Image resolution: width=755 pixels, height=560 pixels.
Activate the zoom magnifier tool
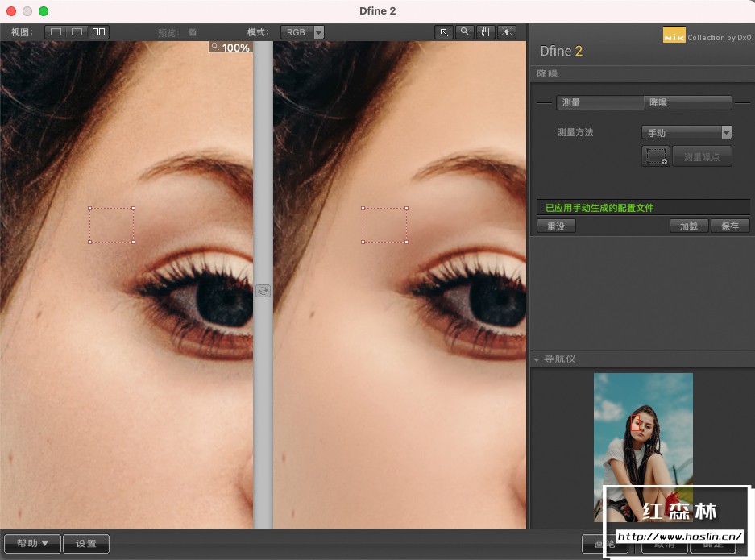pyautogui.click(x=465, y=32)
